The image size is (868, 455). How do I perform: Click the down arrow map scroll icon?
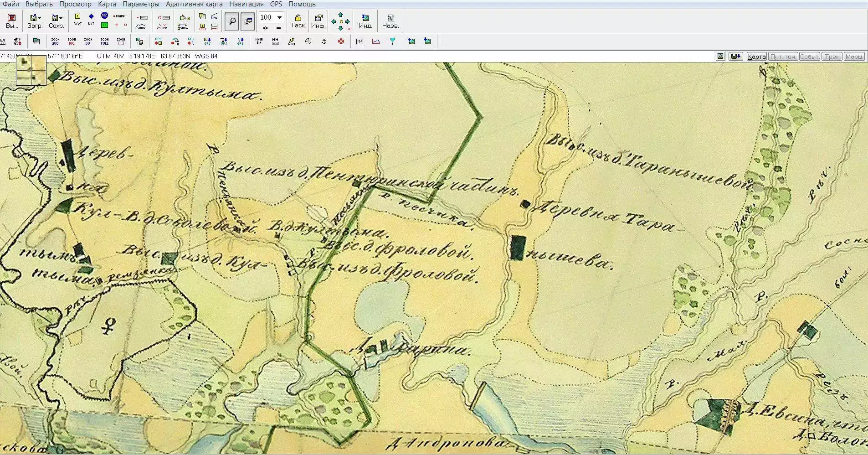pyautogui.click(x=341, y=28)
